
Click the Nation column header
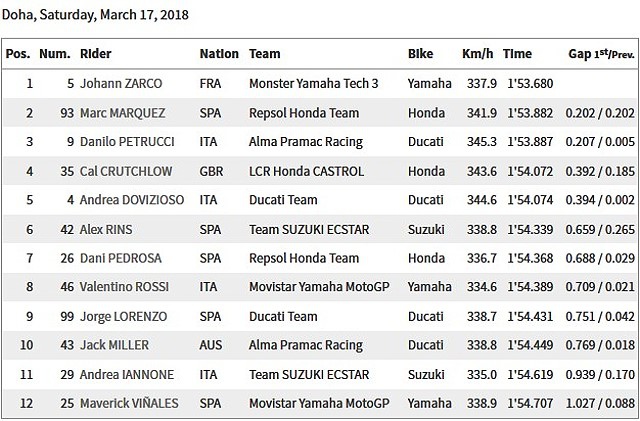[x=219, y=53]
